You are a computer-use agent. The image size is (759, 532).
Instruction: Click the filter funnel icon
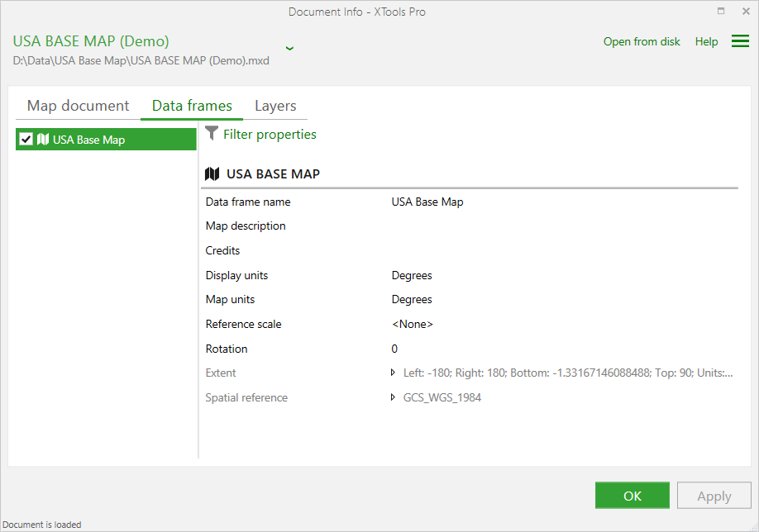(x=212, y=133)
